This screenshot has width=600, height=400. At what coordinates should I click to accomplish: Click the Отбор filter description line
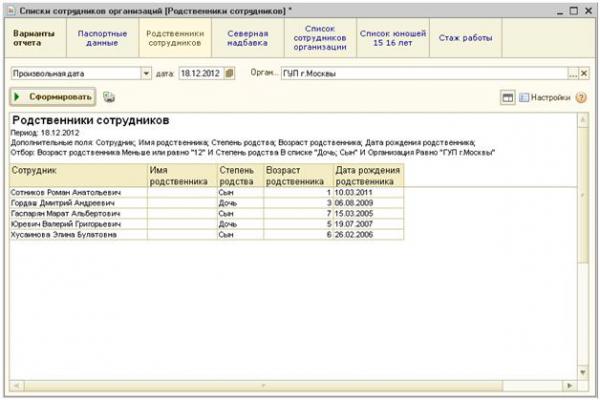253,153
